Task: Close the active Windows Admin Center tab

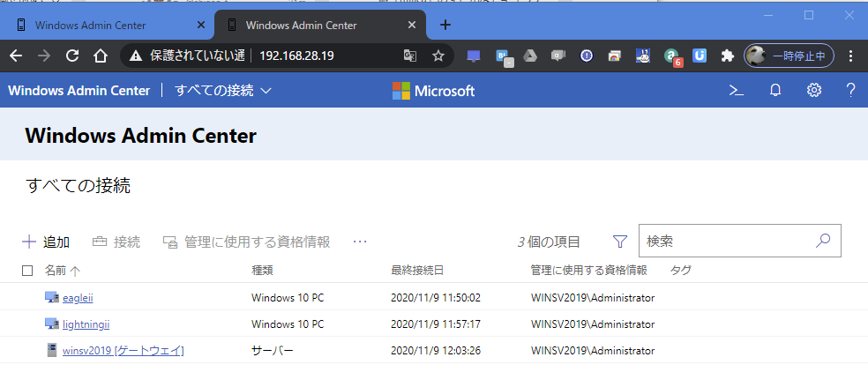Action: coord(412,25)
